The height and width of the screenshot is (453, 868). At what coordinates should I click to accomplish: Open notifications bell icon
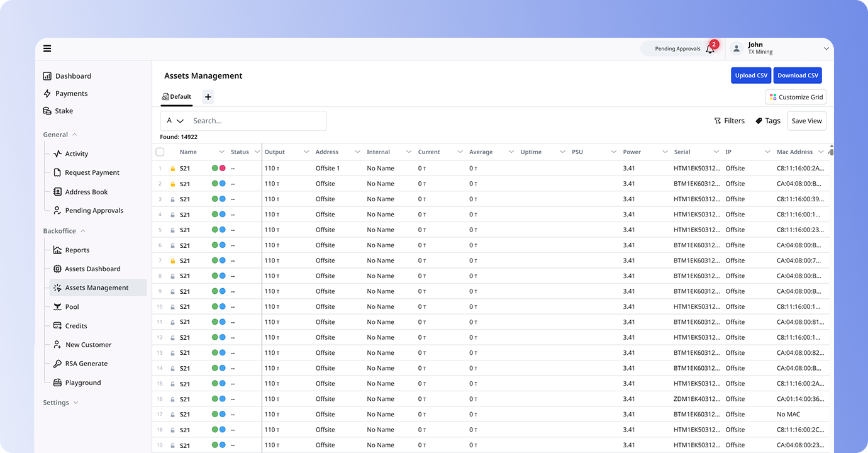click(x=709, y=48)
